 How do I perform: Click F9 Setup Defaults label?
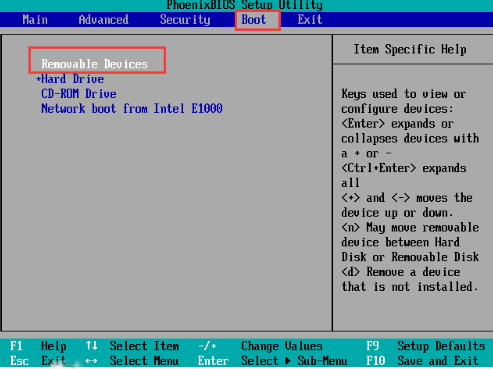(x=426, y=346)
